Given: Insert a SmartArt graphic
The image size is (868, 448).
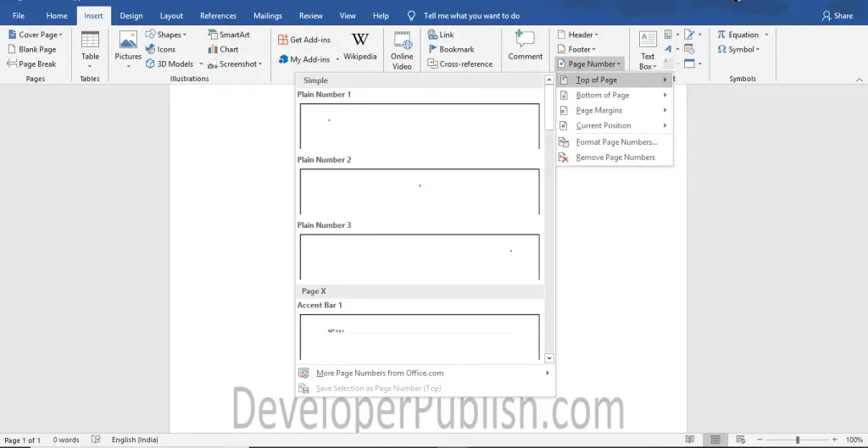Looking at the screenshot, I should click(229, 34).
